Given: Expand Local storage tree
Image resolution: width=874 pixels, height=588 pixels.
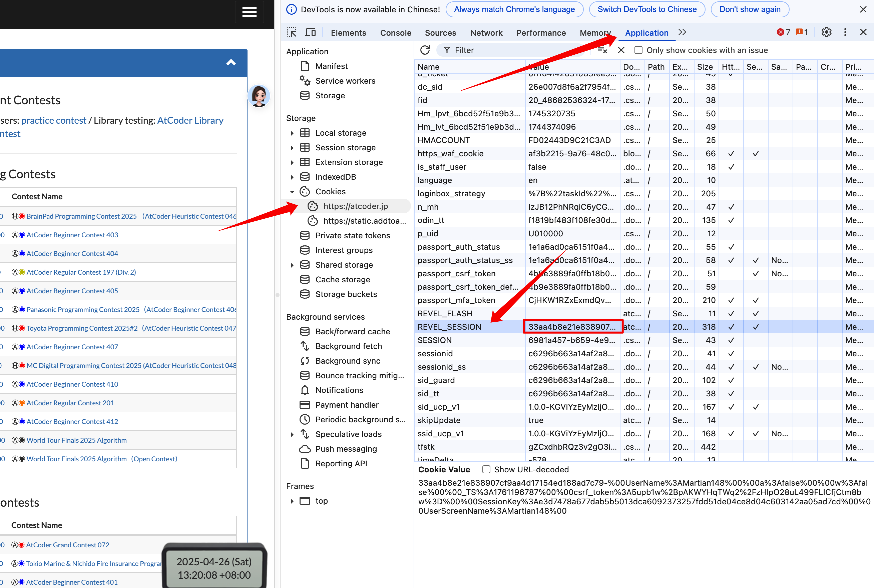Looking at the screenshot, I should pyautogui.click(x=292, y=133).
